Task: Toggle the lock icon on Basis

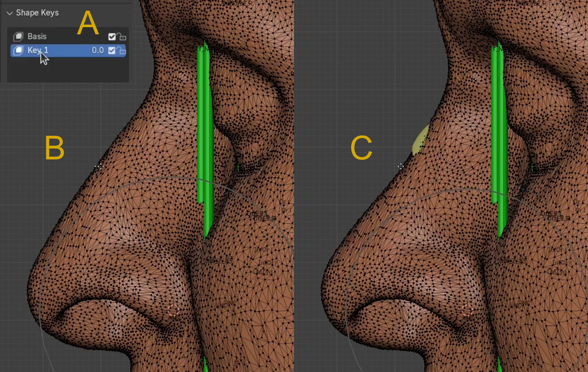Action: coord(121,37)
